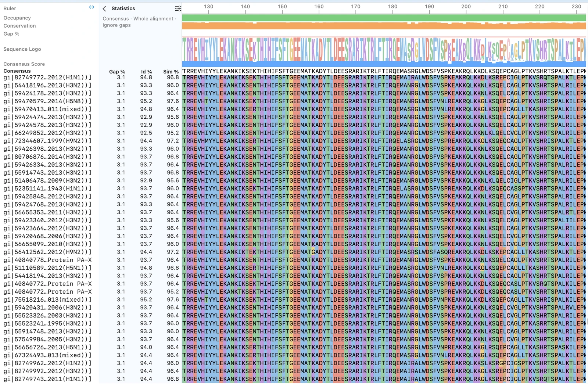Viewport: 588px width, 384px height.
Task: Click Id % value 95.2 for gi|59470579
Action: coord(146,101)
